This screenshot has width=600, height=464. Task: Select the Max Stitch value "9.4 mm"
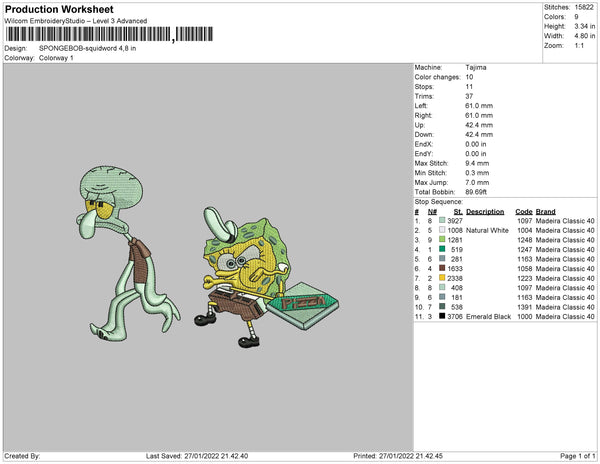(x=477, y=163)
